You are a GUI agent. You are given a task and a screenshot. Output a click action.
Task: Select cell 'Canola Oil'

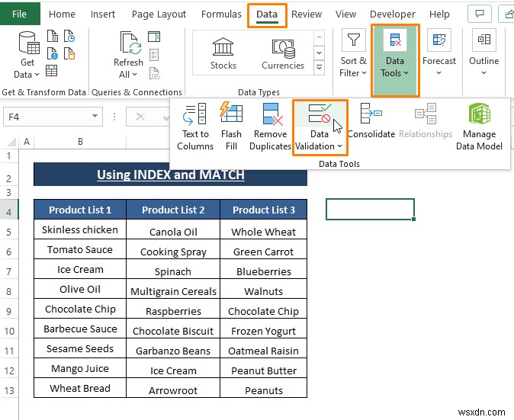point(173,229)
